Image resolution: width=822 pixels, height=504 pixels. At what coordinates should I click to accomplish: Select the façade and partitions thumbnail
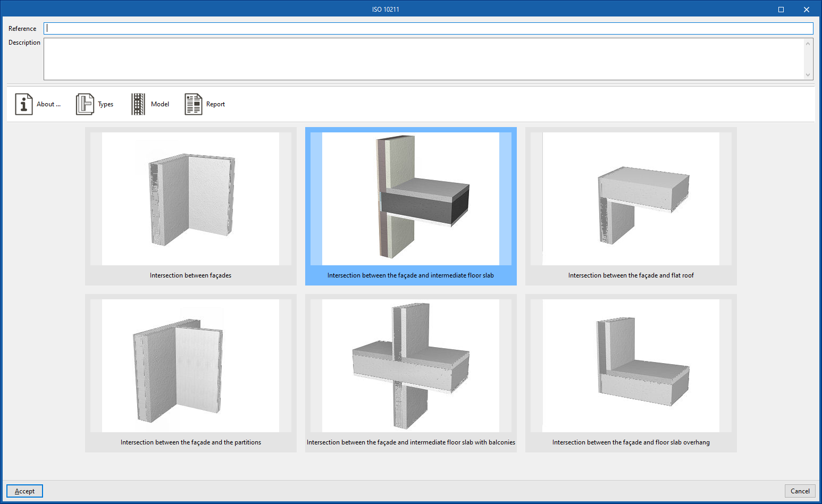pos(190,366)
